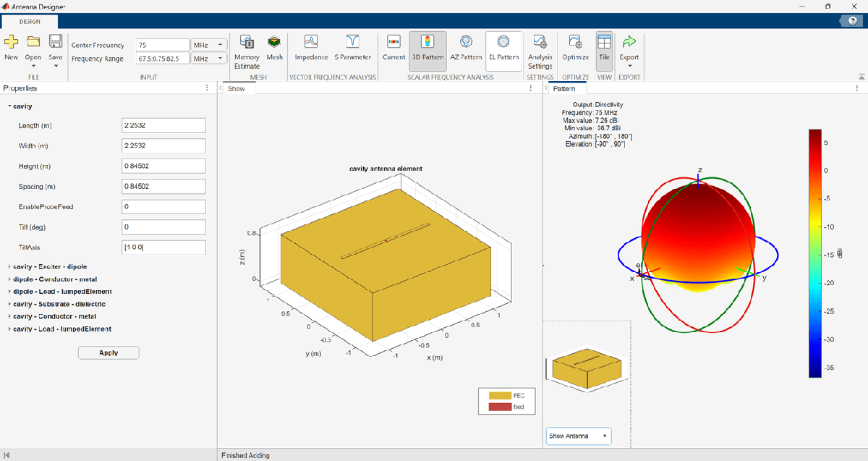Open the Show Antenna dropdown
The width and height of the screenshot is (868, 461).
579,436
